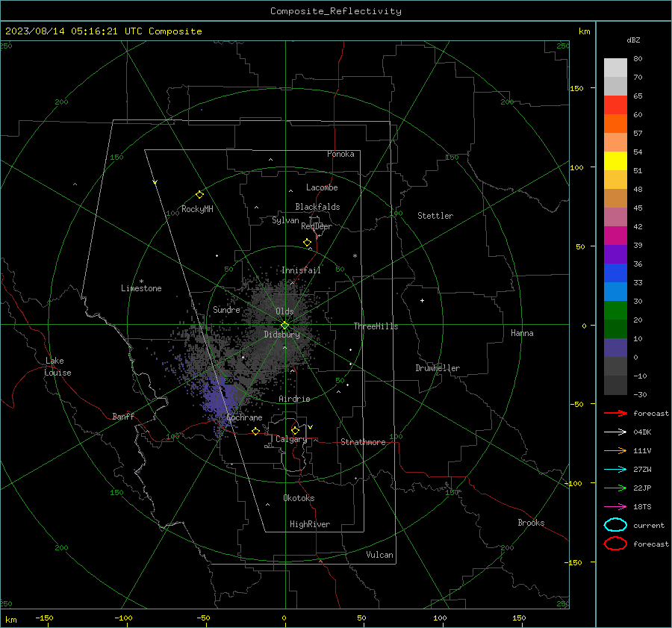The height and width of the screenshot is (628, 672).
Task: Click the RedDeer city label
Action: point(317,226)
